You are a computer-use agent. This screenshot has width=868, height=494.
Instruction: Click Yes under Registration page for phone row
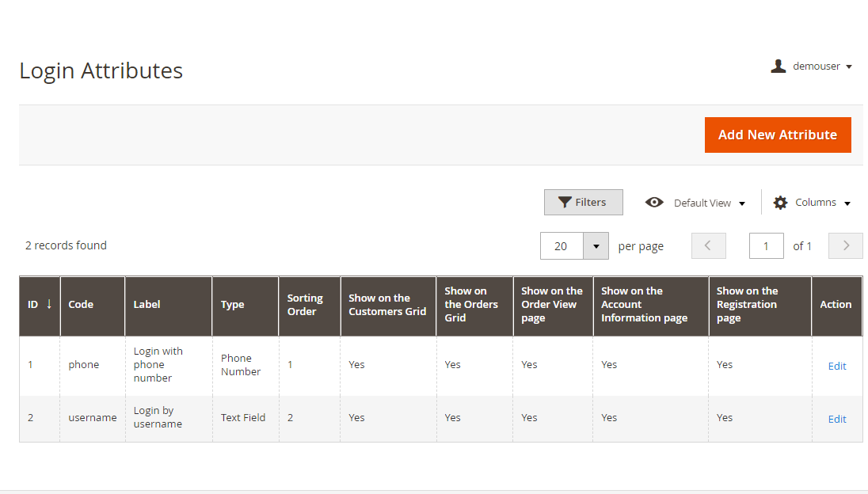725,364
